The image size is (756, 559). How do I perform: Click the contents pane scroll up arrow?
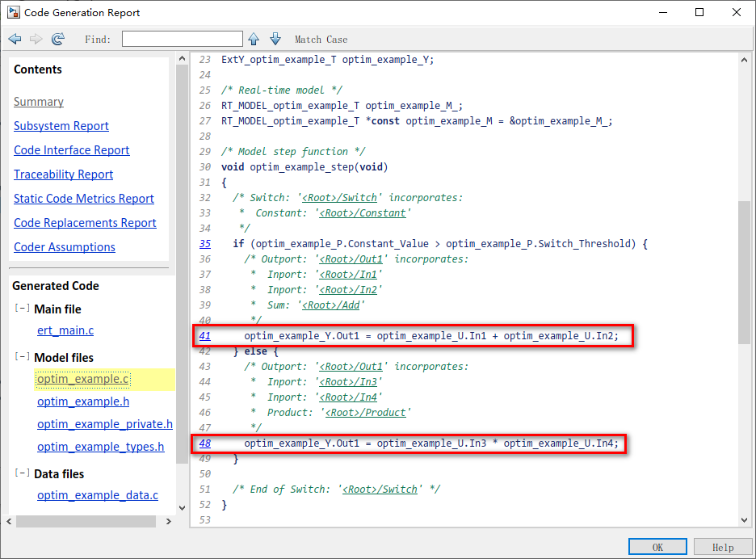pyautogui.click(x=182, y=58)
